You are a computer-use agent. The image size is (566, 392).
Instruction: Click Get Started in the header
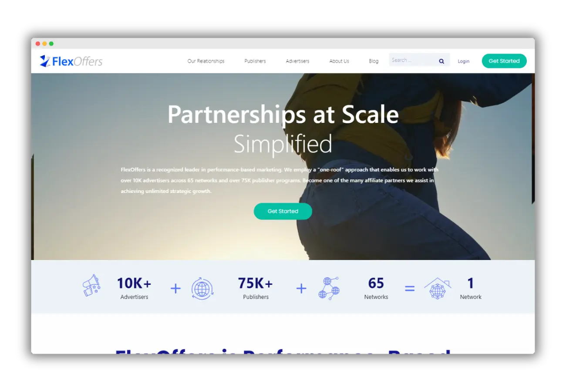pos(504,61)
